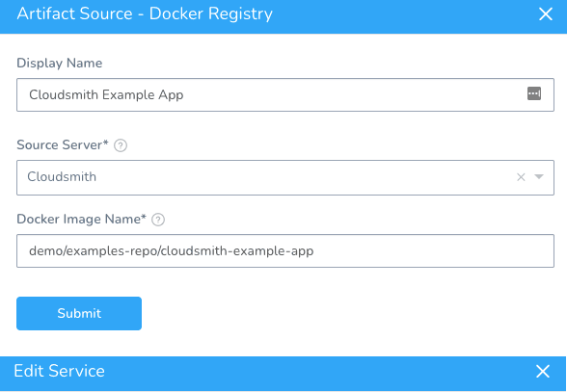Open the Source Server combo box showing Cloudsmith
This screenshot has height=392, width=567.
[x=285, y=177]
